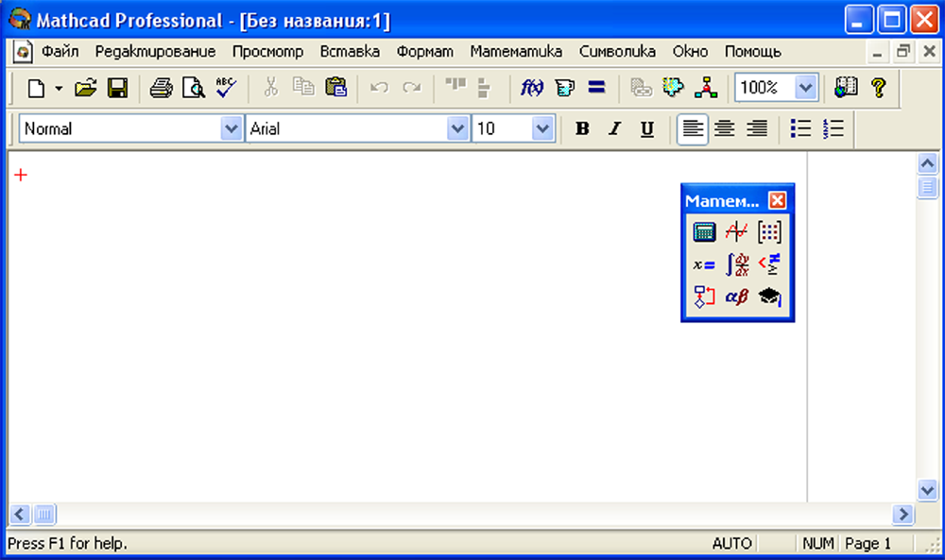Insert Function f(x) icon
This screenshot has height=560, width=945.
click(x=531, y=88)
